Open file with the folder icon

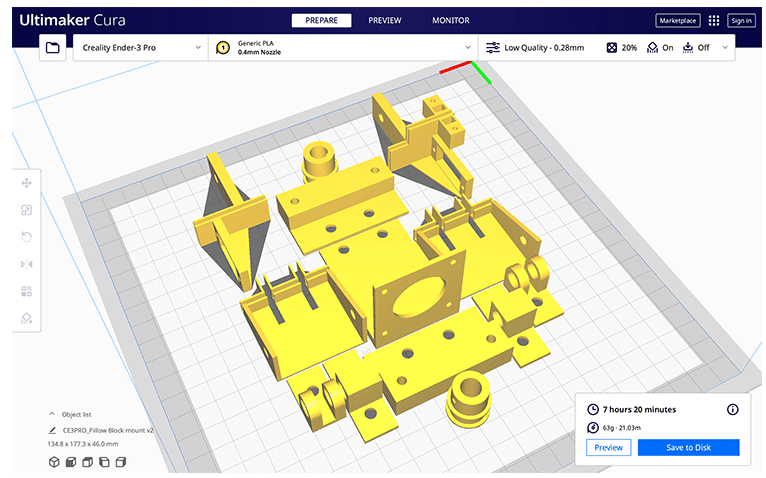click(x=53, y=47)
